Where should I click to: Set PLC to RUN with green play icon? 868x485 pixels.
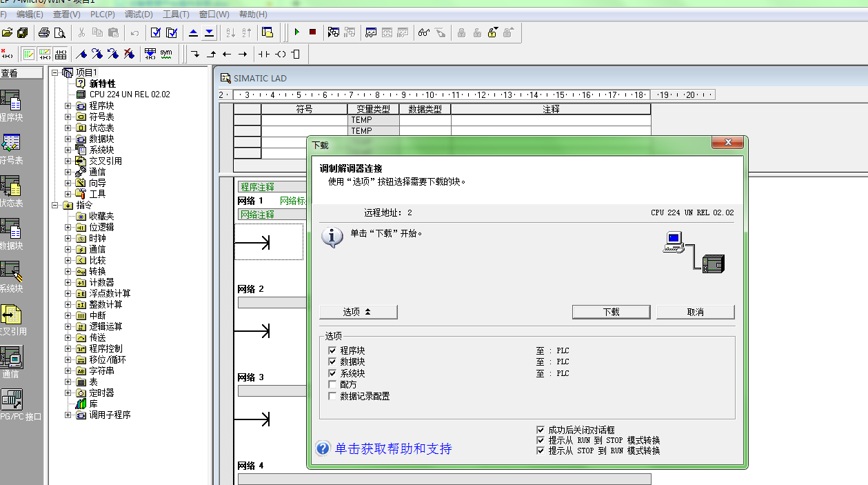coord(297,32)
